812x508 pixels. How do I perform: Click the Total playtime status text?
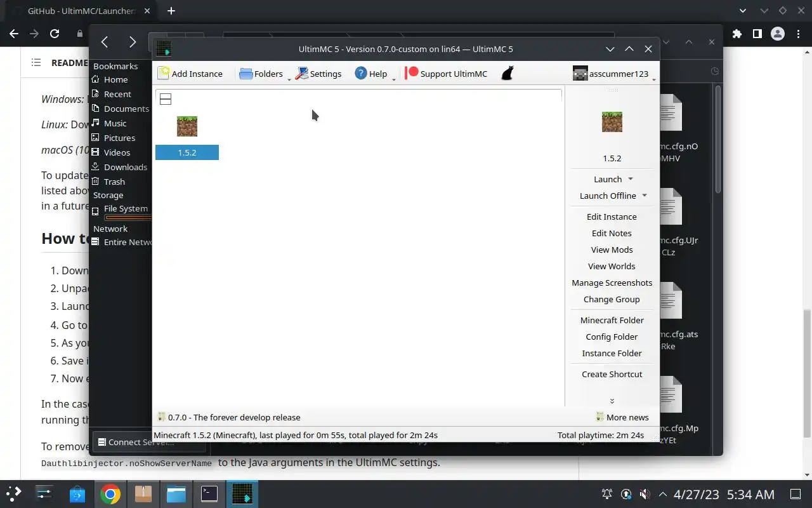pos(601,435)
